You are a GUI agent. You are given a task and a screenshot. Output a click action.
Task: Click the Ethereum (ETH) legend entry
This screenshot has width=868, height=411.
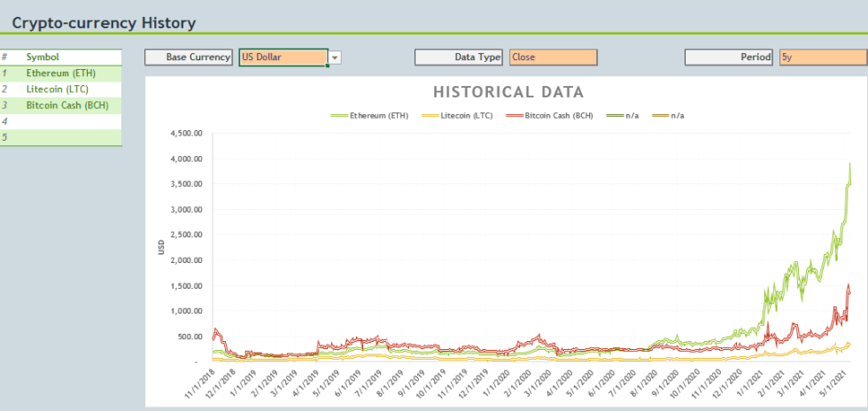coord(370,116)
